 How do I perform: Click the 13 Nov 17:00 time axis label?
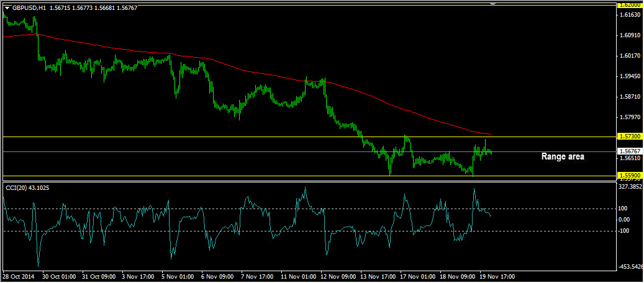pos(378,277)
